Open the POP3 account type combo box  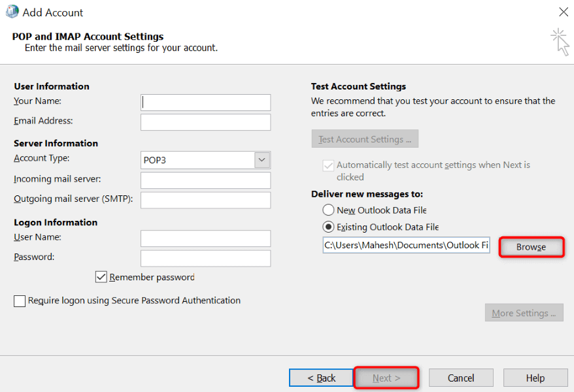197,160
